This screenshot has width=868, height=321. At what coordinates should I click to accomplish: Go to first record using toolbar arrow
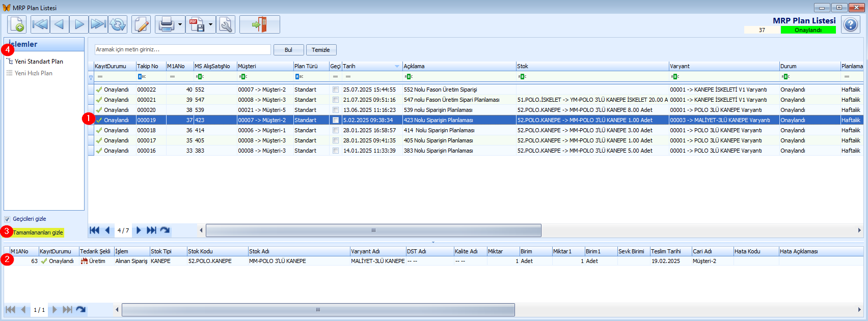[x=40, y=24]
